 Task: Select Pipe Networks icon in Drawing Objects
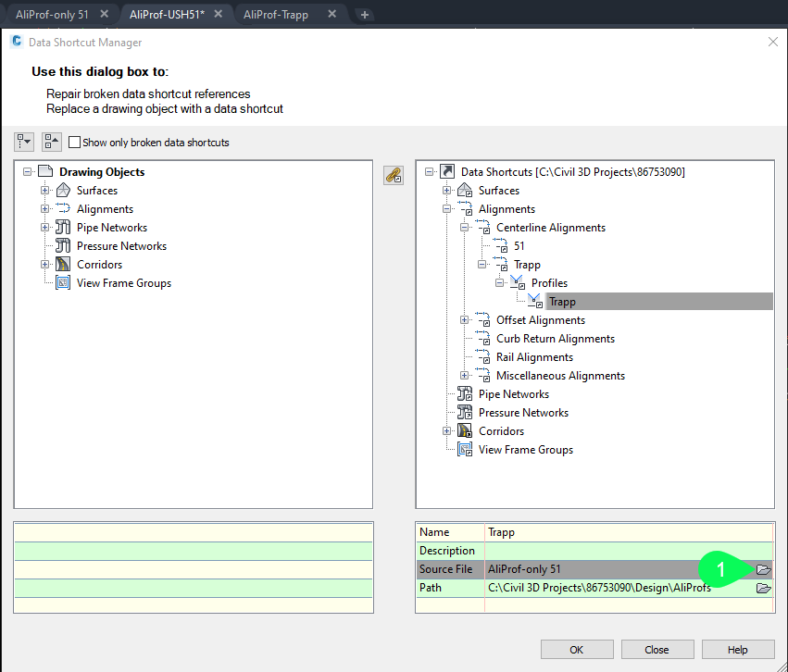pyautogui.click(x=63, y=228)
